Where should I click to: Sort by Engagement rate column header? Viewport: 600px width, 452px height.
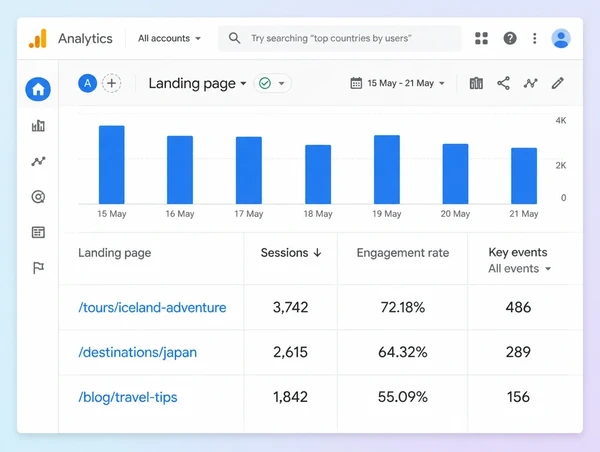pos(403,253)
